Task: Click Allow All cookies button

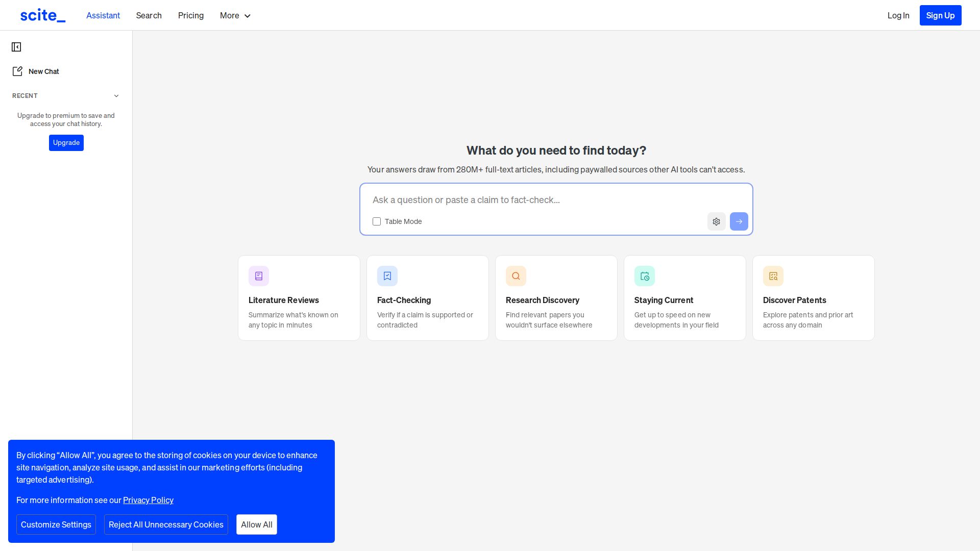Action: click(x=256, y=524)
